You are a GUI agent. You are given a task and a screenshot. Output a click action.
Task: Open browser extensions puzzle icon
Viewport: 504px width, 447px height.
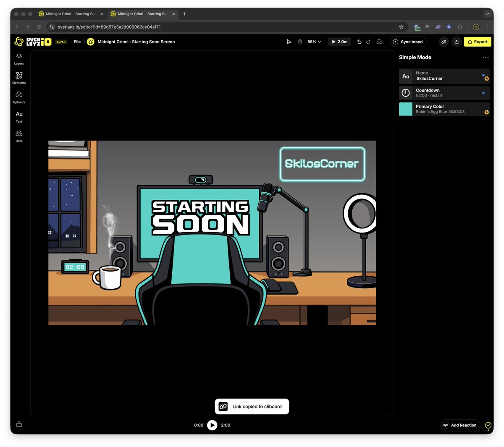[460, 27]
